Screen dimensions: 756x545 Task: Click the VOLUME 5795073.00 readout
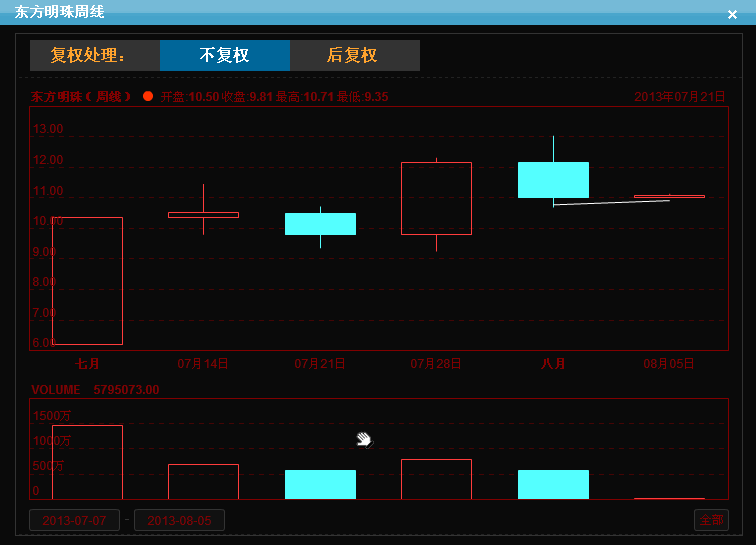point(95,390)
